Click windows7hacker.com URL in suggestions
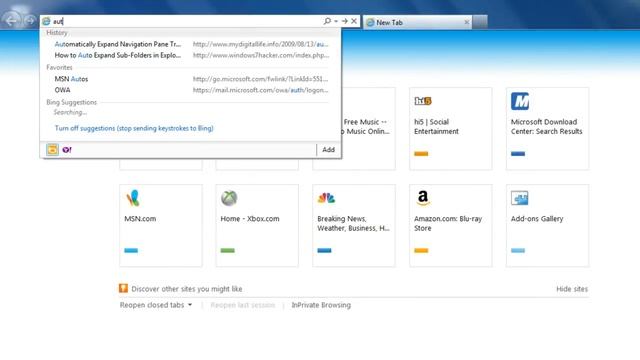 tap(260, 55)
